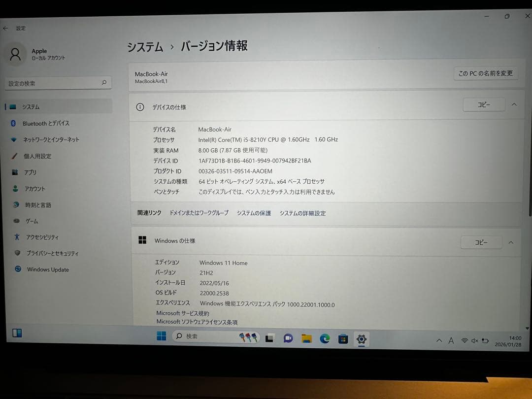Launch Microsoft Edge from taskbar
Viewport: 532px width, 399px height.
pos(325,338)
